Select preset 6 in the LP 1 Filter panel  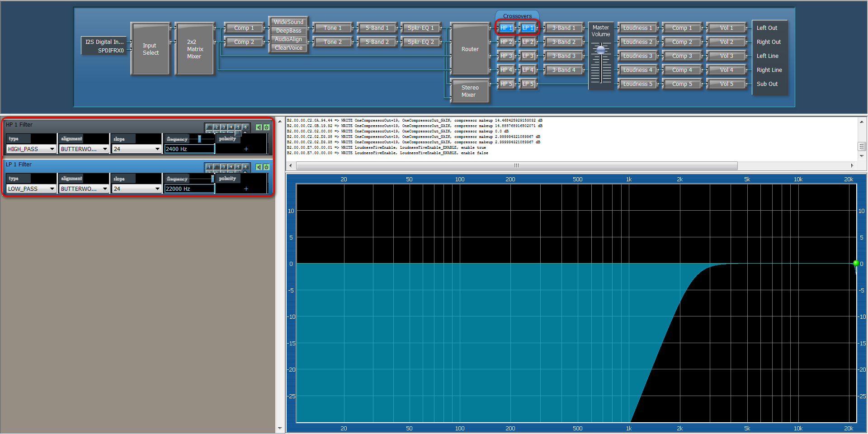[x=245, y=167]
